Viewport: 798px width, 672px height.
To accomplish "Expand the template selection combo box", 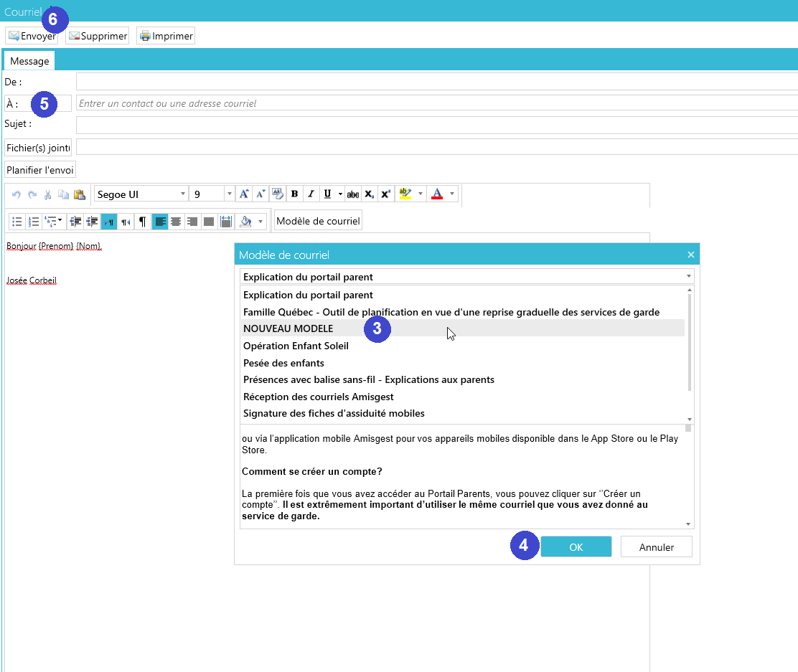I will pos(688,277).
